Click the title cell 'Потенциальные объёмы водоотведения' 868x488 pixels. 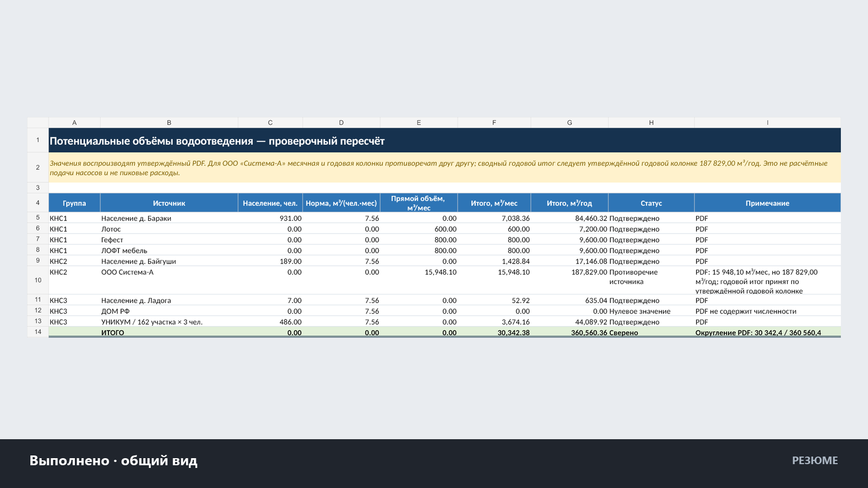tap(445, 140)
